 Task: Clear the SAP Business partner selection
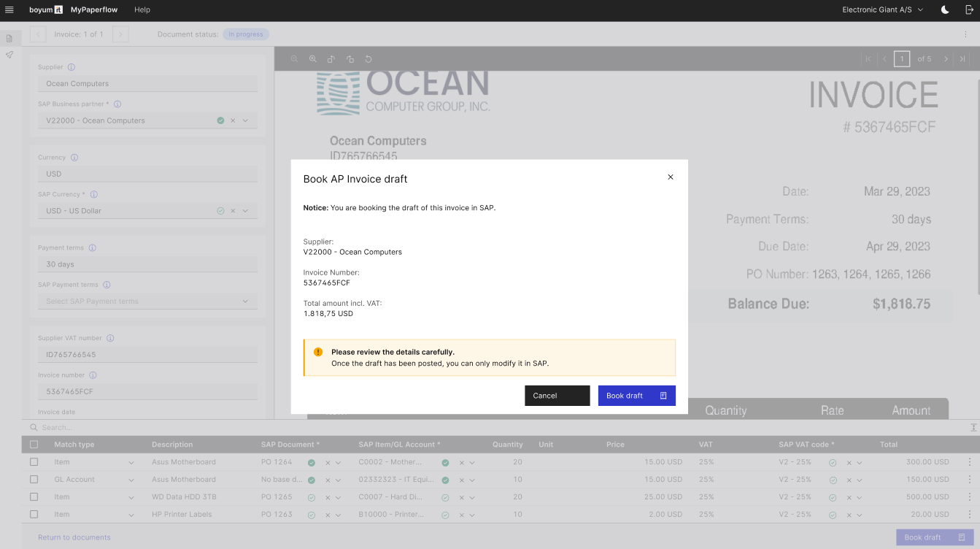(x=233, y=120)
